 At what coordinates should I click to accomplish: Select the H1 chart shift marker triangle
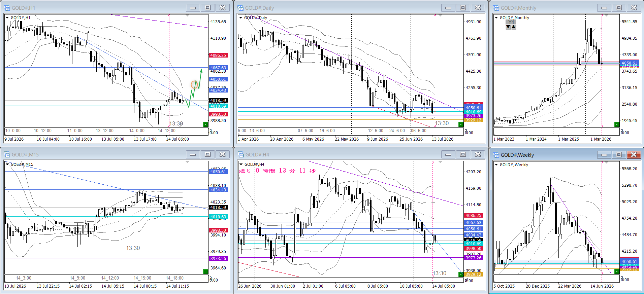[188, 15]
